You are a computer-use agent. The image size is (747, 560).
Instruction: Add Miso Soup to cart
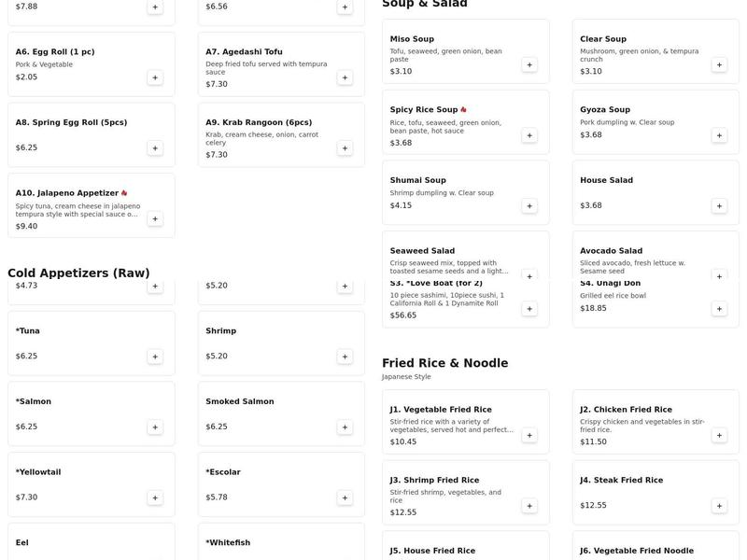coord(529,64)
